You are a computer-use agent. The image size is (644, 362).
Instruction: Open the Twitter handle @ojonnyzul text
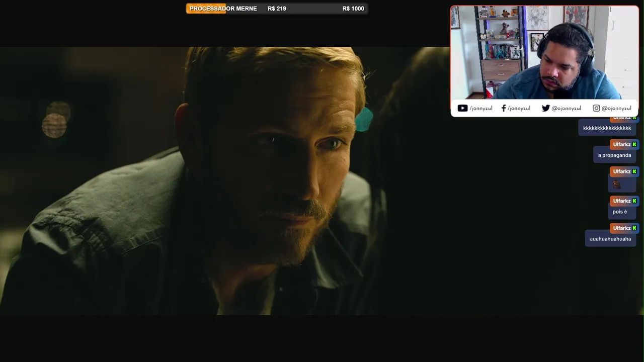click(566, 108)
